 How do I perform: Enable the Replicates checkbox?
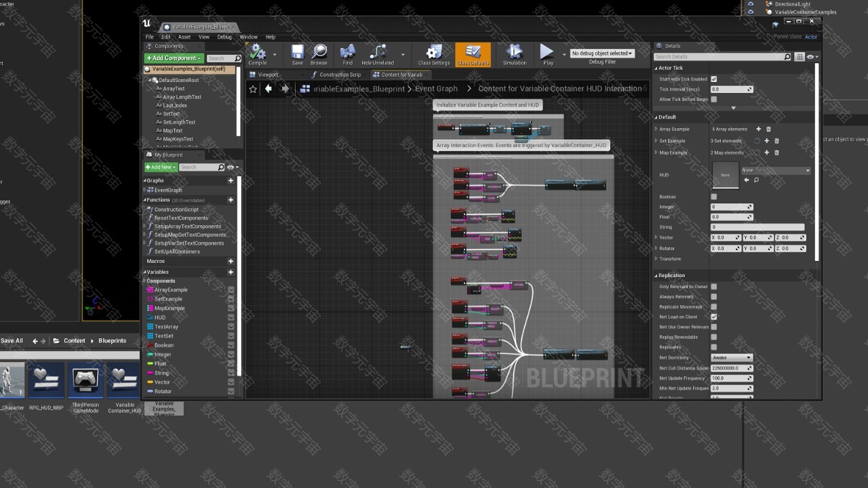tap(713, 347)
